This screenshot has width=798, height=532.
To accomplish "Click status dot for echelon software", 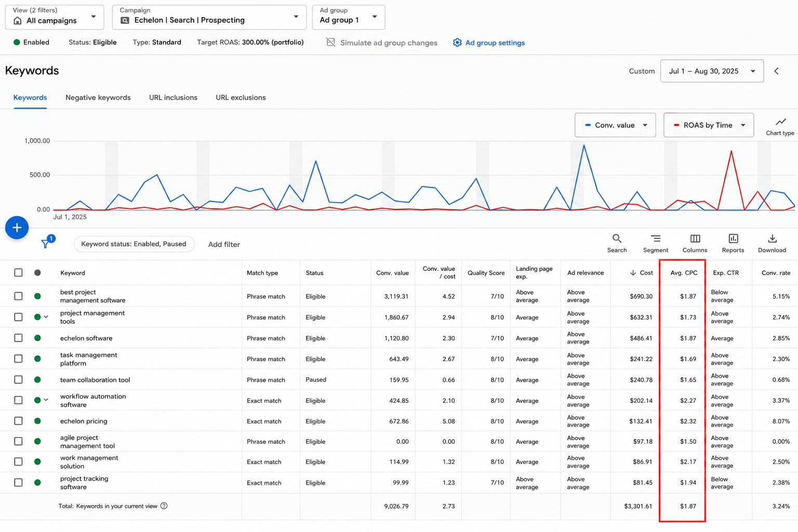I will (x=37, y=338).
